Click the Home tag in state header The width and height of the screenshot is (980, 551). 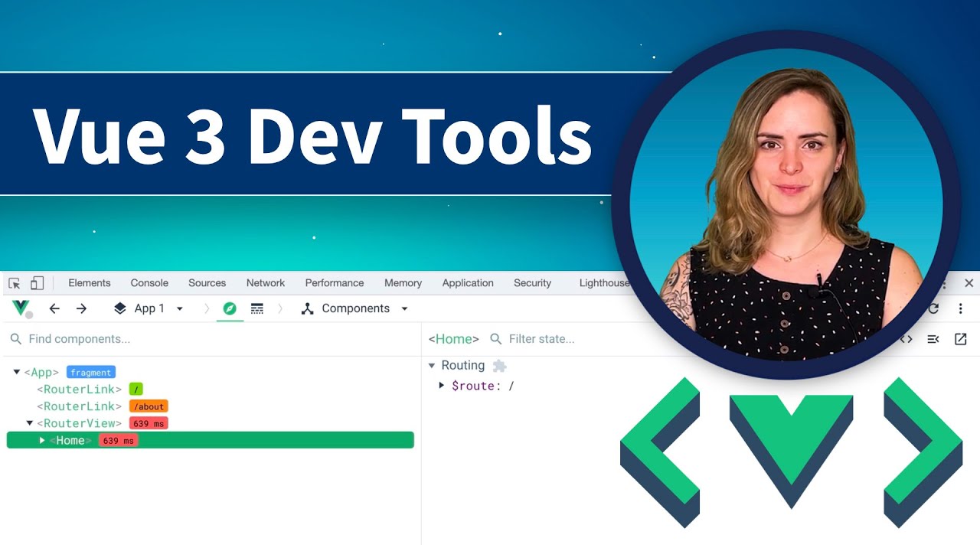pos(453,339)
